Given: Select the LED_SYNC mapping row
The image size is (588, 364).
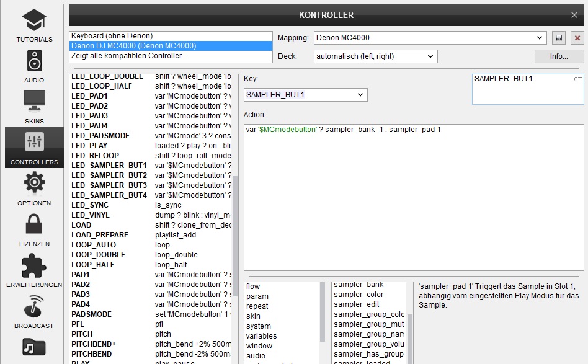Looking at the screenshot, I should 151,205.
